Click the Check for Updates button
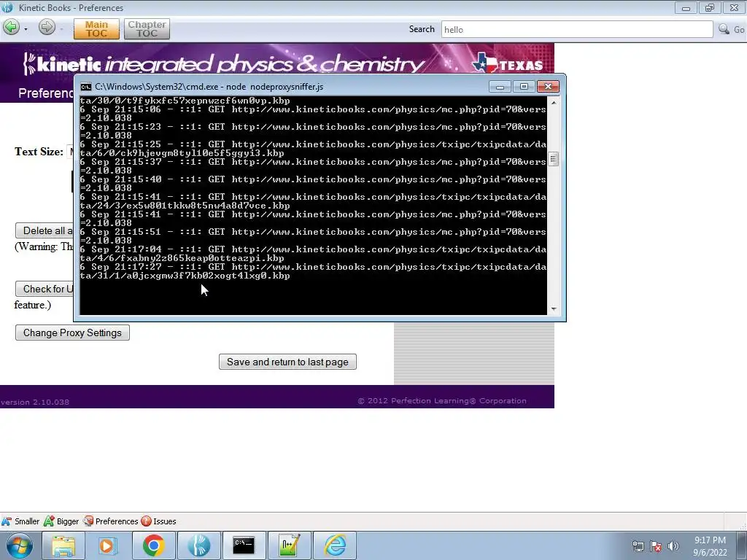The width and height of the screenshot is (747, 560). coord(44,289)
